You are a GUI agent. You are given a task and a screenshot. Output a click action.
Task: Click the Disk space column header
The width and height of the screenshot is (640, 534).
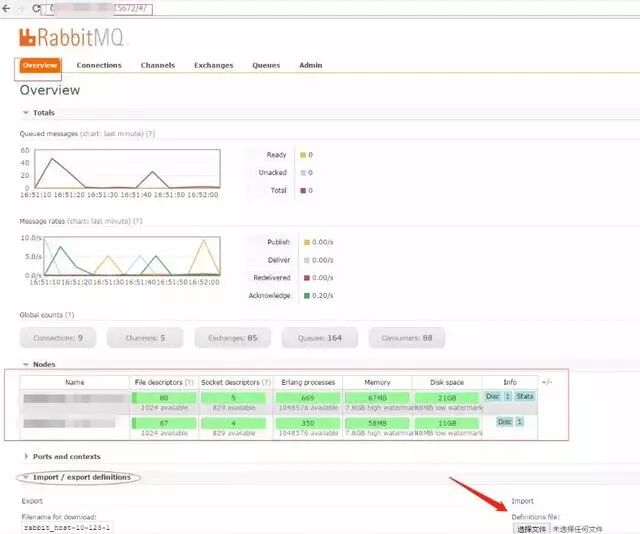(x=447, y=383)
